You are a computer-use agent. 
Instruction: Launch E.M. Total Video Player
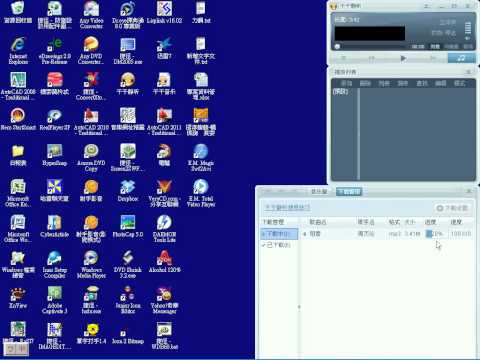[x=201, y=194]
